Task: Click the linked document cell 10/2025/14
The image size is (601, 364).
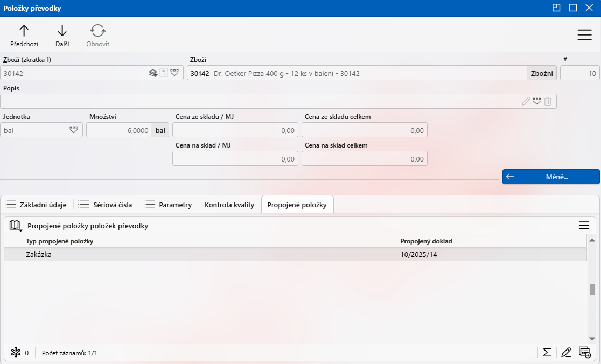Action: click(x=492, y=254)
